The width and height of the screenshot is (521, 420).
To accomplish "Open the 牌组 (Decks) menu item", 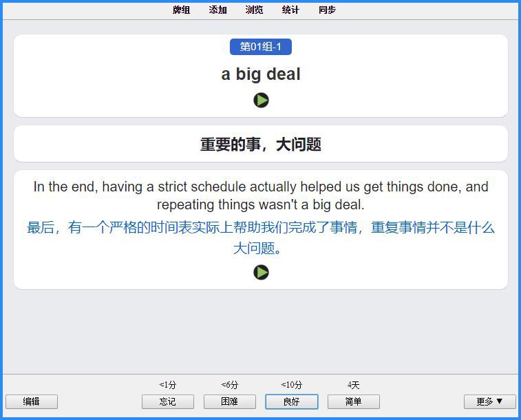I will point(182,10).
